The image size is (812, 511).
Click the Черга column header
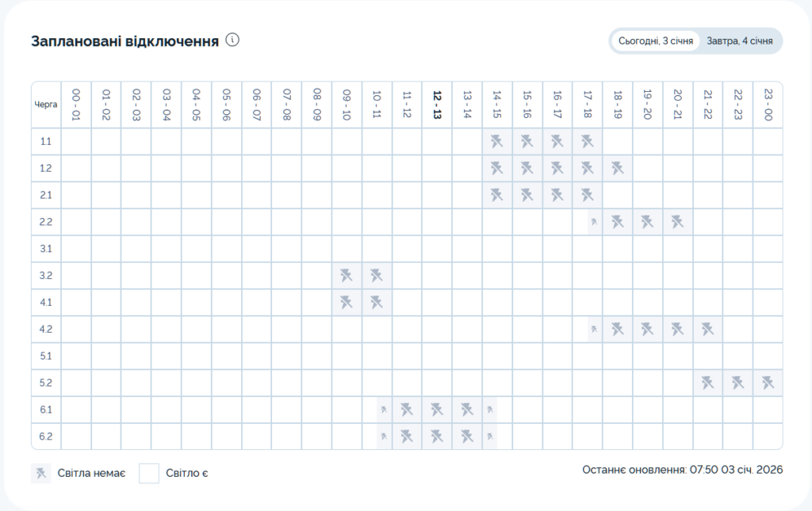point(46,104)
